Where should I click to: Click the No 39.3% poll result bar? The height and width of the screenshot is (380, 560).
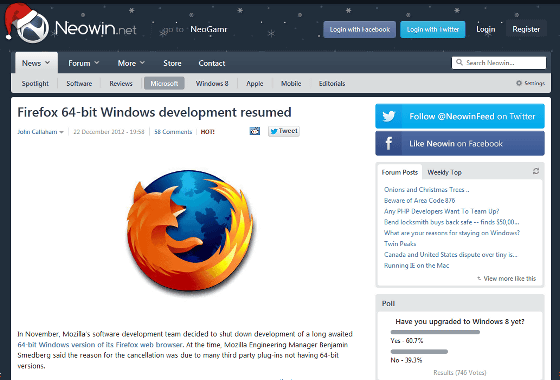419,351
